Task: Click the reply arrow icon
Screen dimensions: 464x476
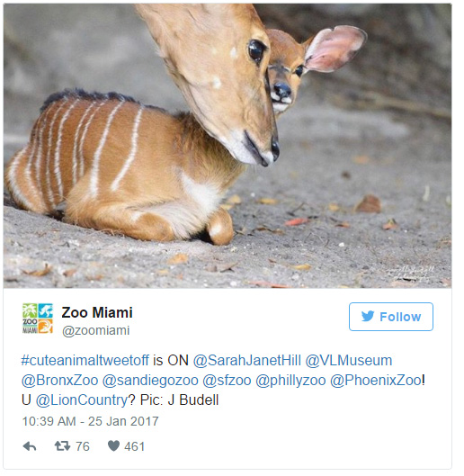Action: [30, 446]
